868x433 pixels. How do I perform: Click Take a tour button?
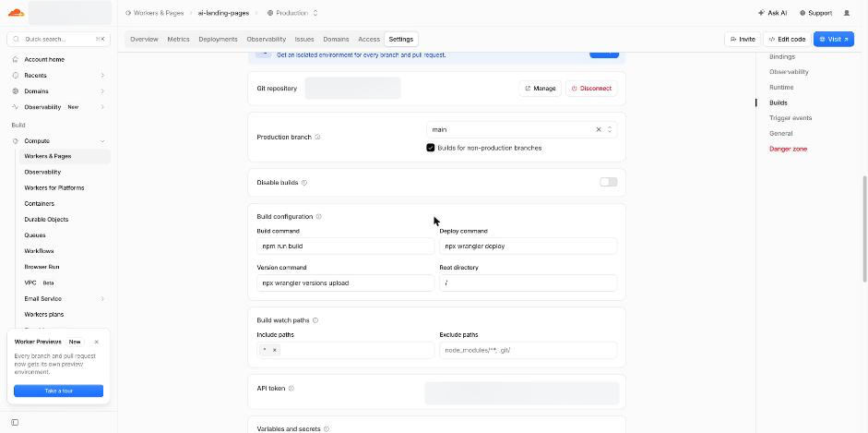coord(59,391)
